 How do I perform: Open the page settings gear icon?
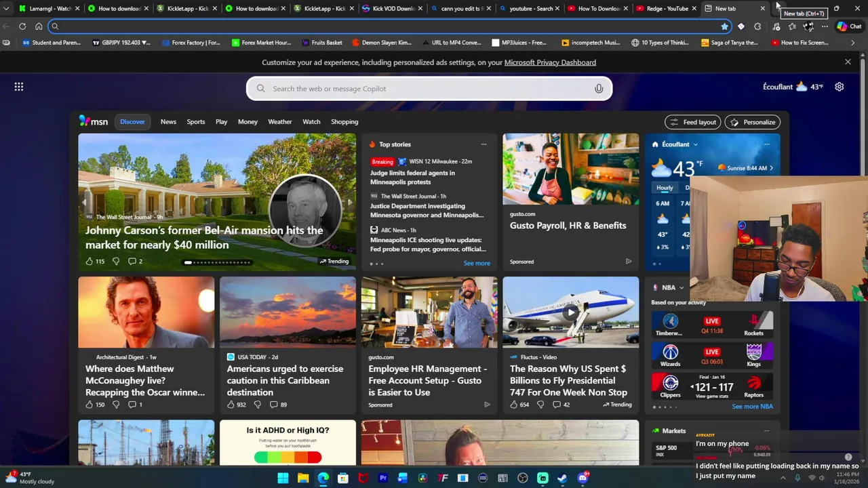point(839,87)
